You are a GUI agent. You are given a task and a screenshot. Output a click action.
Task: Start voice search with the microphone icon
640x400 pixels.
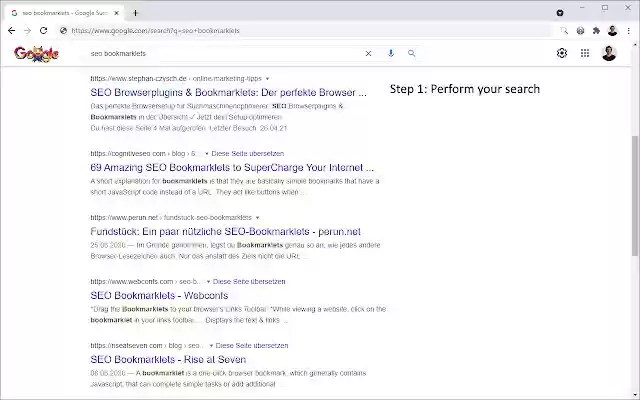(x=391, y=53)
